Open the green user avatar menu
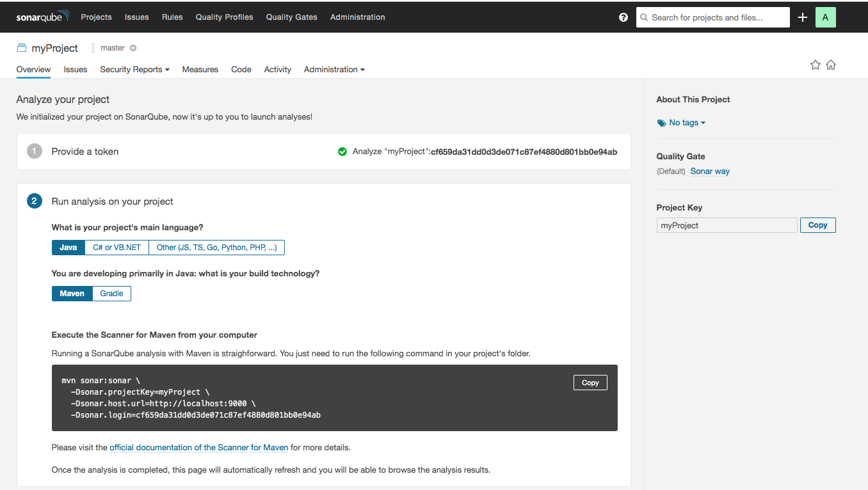The height and width of the screenshot is (490, 868). click(x=825, y=17)
